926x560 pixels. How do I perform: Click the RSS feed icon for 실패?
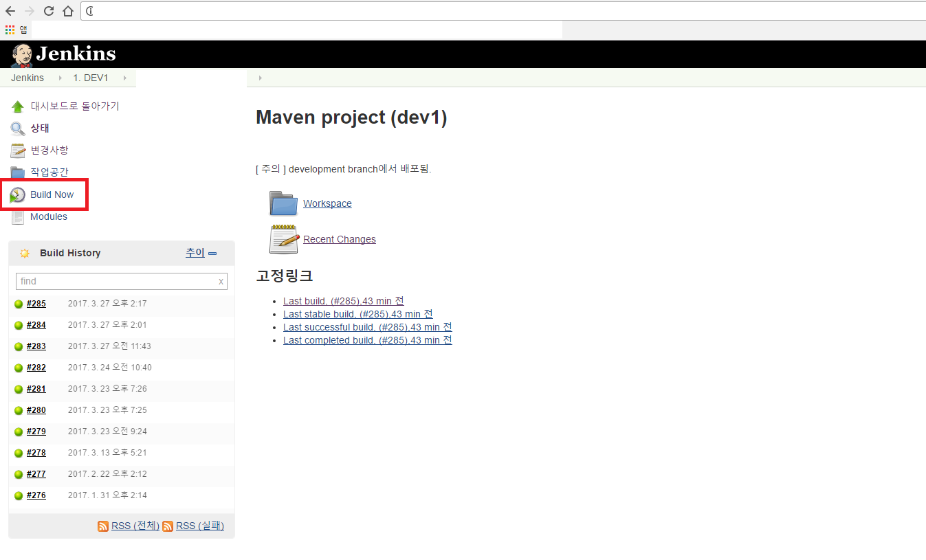tap(168, 526)
